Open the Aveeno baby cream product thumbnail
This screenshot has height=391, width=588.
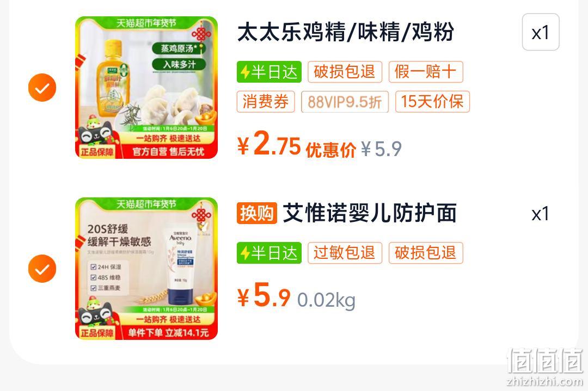pyautogui.click(x=146, y=269)
